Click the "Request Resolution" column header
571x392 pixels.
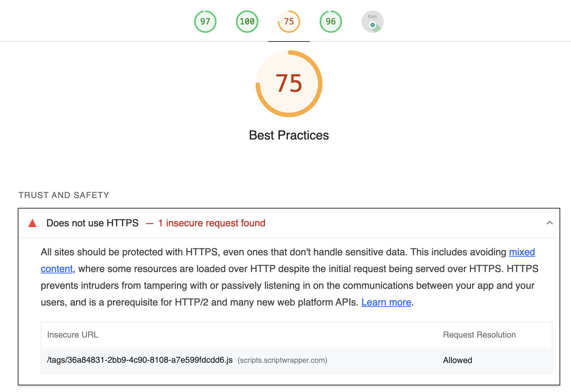point(479,335)
